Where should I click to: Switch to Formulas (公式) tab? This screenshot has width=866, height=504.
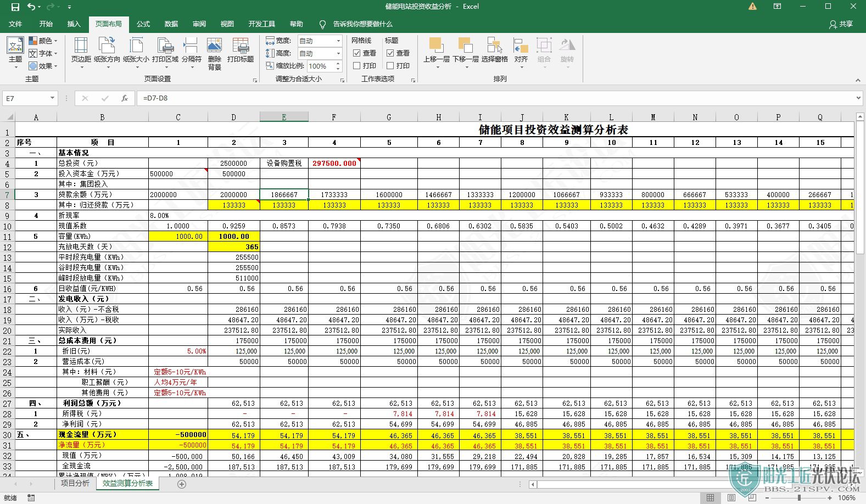(x=143, y=24)
